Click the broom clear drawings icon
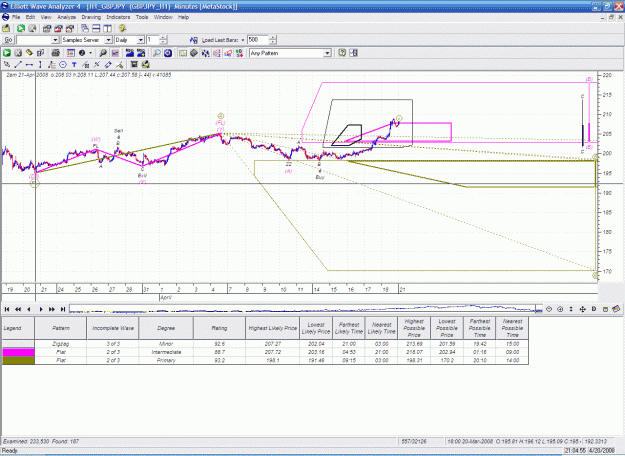This screenshot has width=625, height=456. pyautogui.click(x=119, y=65)
